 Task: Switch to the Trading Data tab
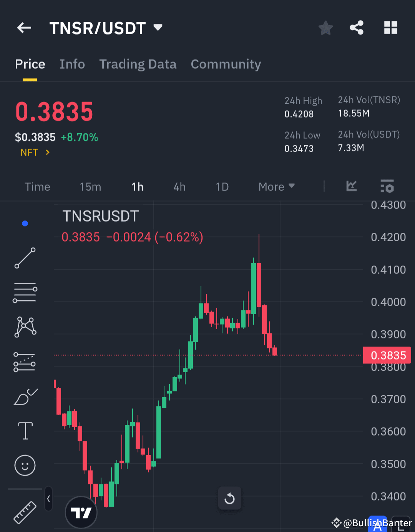coord(138,64)
